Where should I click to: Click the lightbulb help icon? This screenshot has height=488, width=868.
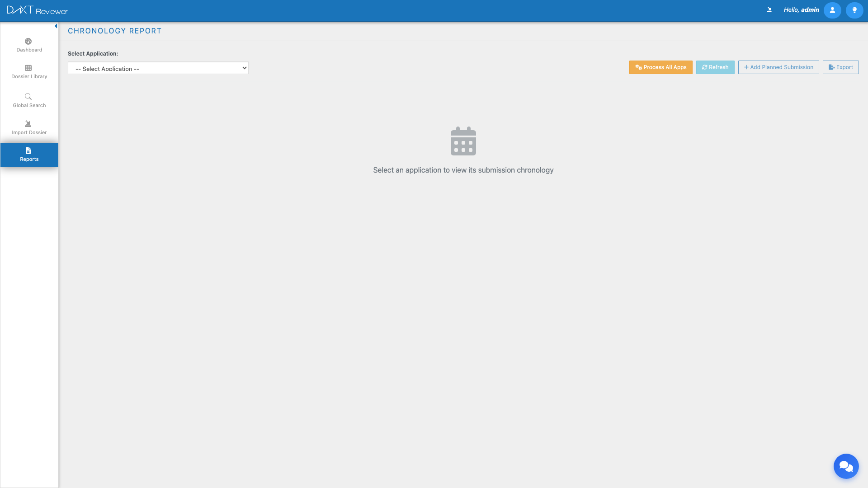854,10
